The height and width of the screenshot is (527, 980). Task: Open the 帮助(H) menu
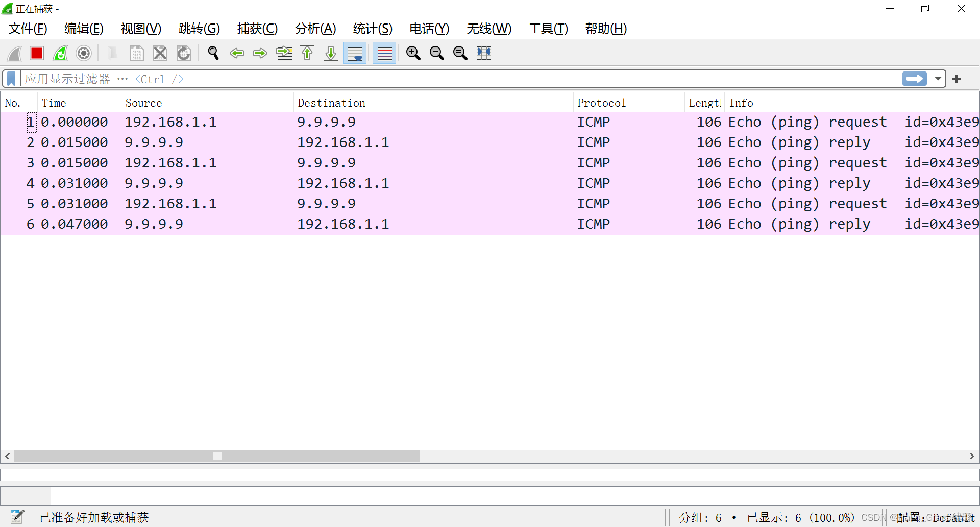point(606,29)
